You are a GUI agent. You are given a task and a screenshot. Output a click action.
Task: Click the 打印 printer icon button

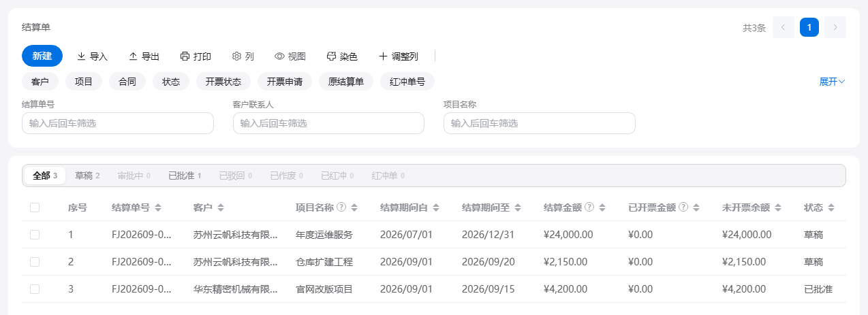(196, 56)
